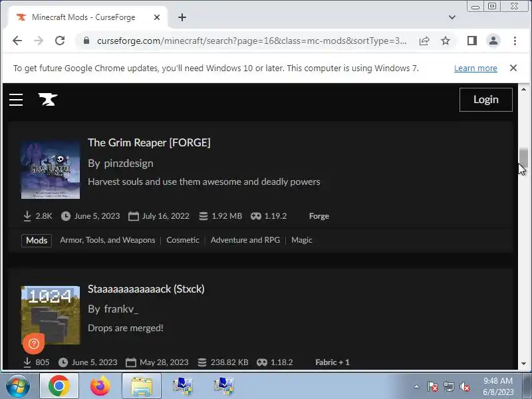Screen dimensions: 532x399
Task: Open the Staaaaaaaaaaaack (Stxck) mod title
Action: (146, 289)
